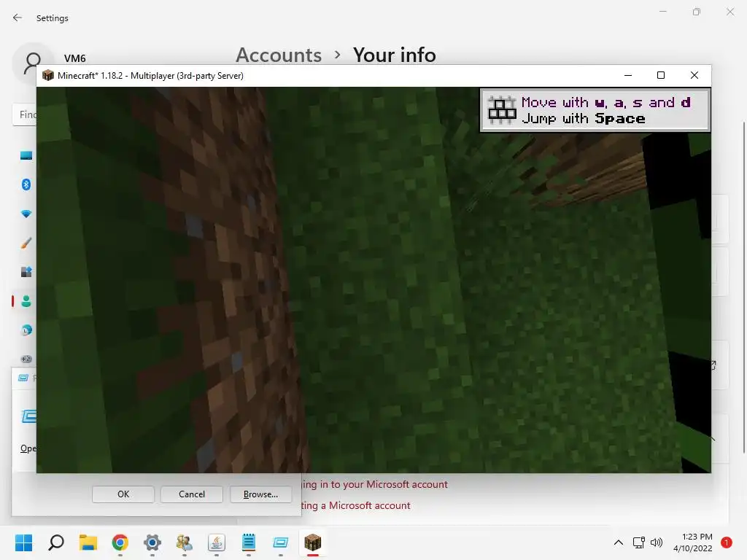Launch Google Chrome from taskbar
The width and height of the screenshot is (747, 560).
click(120, 542)
